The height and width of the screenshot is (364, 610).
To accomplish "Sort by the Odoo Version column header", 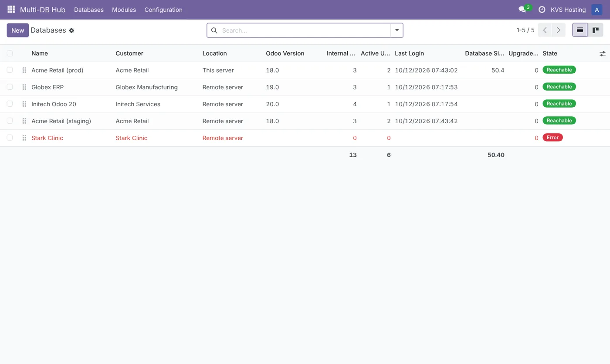I will coord(285,54).
